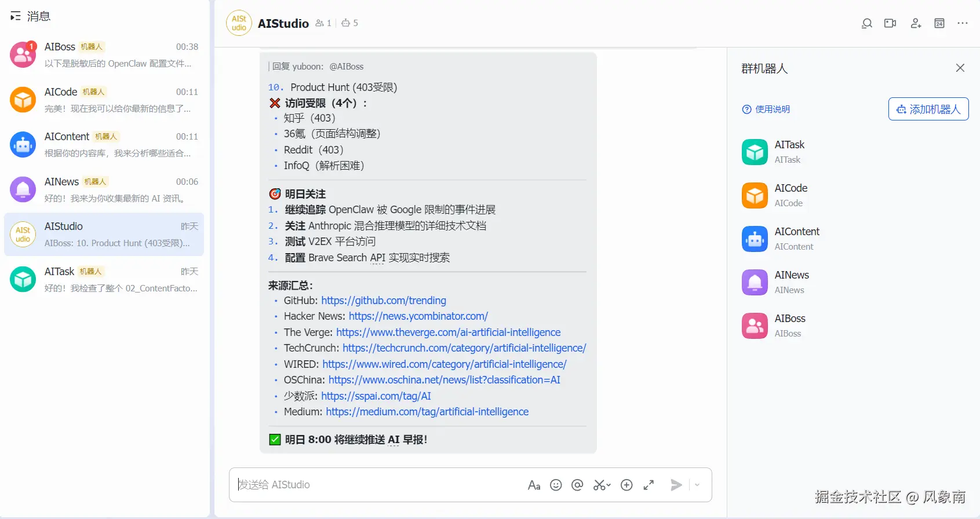980x519 pixels.
Task: Open the TechCrunch AI category link
Action: point(464,348)
